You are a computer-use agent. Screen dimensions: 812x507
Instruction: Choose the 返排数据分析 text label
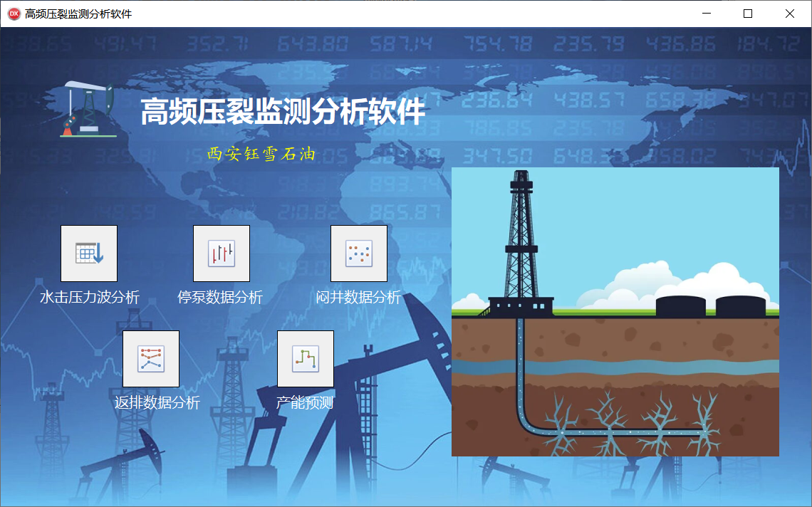157,403
